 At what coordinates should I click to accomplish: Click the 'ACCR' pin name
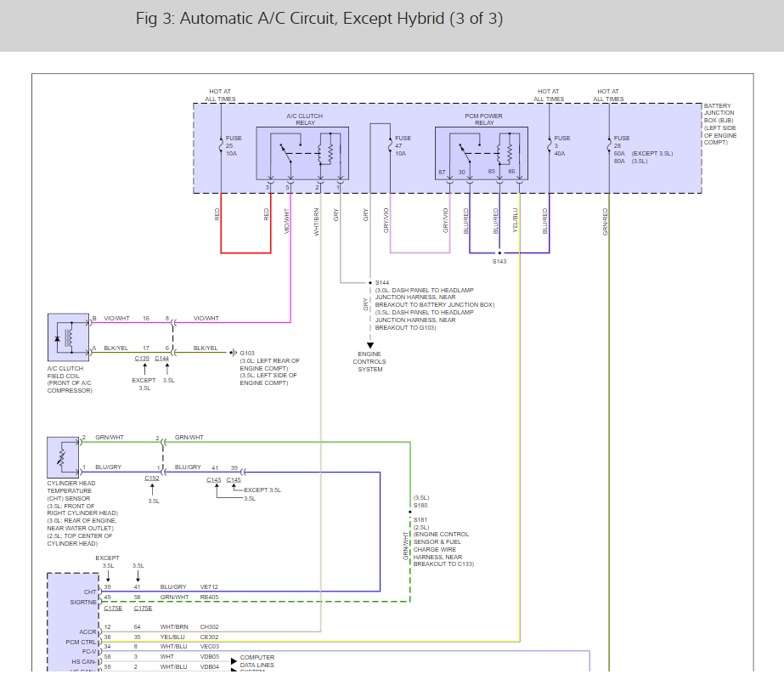(87, 632)
